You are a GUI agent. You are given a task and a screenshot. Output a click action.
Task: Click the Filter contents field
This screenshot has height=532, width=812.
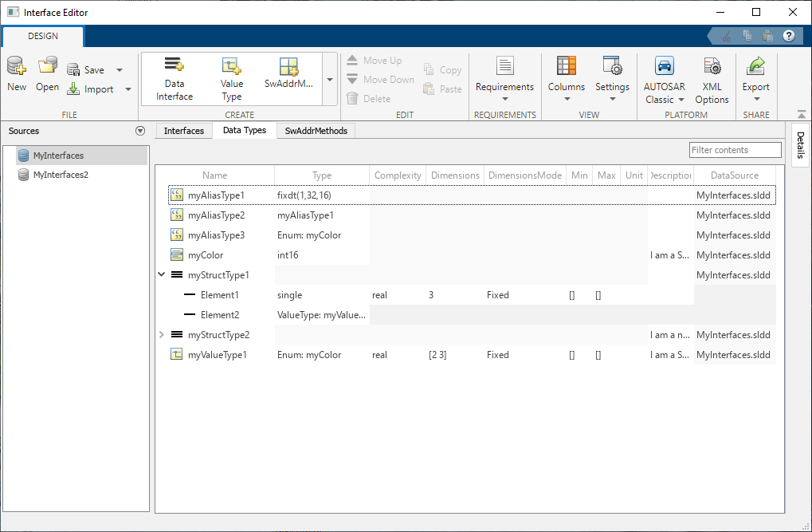coord(735,149)
